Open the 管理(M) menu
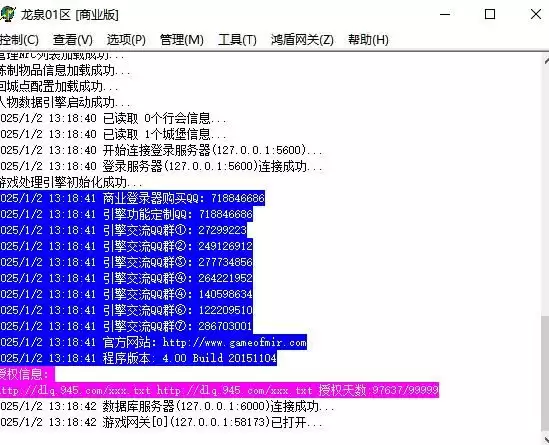 182,40
